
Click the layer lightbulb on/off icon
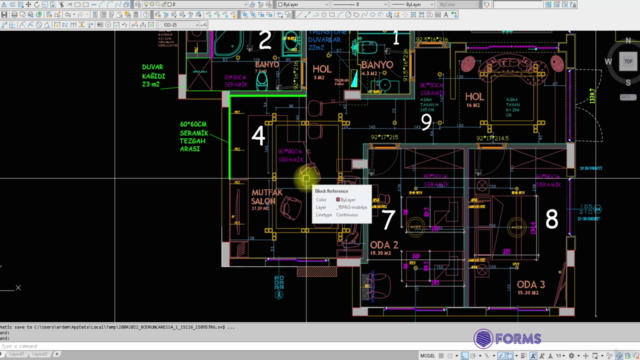[x=146, y=4]
